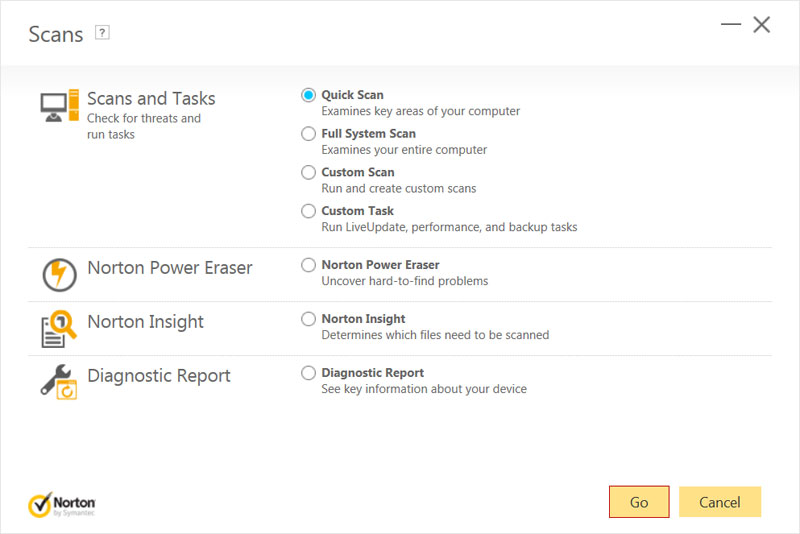Click 'Run LiveUpdate, performance, and backup tasks'
Viewport: 800px width, 534px height.
(x=449, y=227)
